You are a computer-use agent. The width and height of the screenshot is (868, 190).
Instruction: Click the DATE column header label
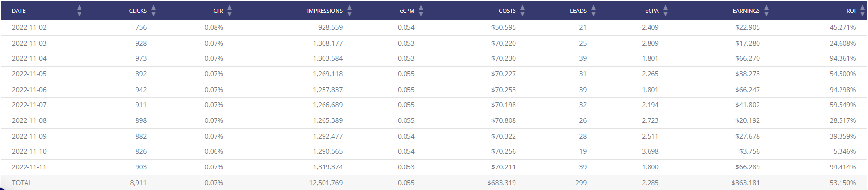click(19, 11)
